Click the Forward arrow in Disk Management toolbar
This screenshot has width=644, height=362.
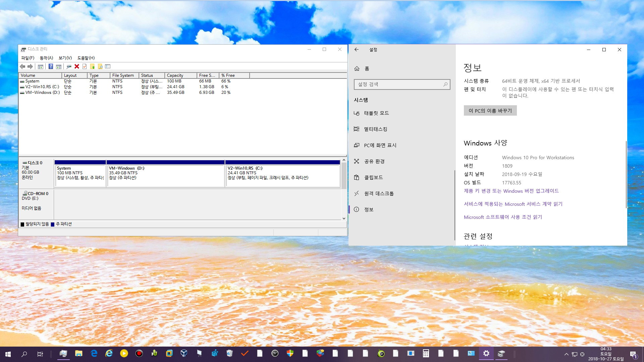(30, 66)
